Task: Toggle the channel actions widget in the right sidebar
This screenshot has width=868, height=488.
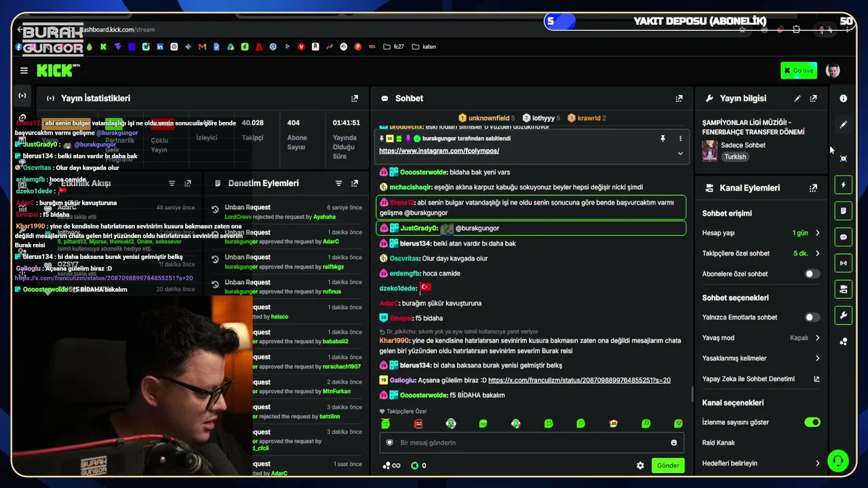Action: 844,289
